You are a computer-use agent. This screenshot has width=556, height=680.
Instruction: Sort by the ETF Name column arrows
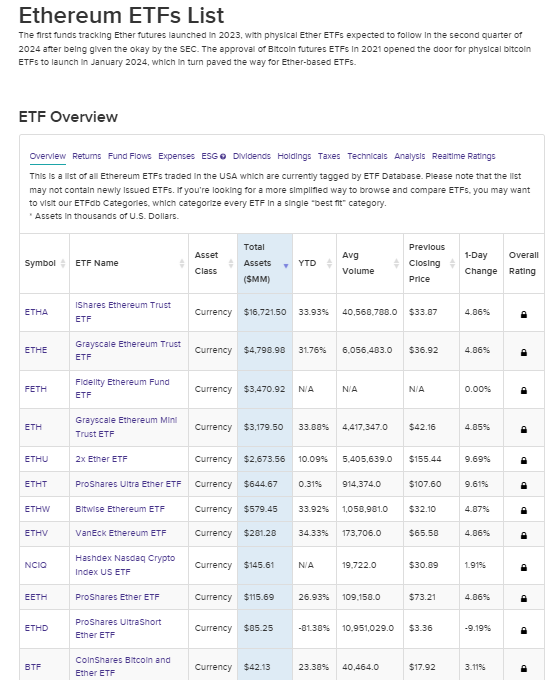[x=182, y=263]
